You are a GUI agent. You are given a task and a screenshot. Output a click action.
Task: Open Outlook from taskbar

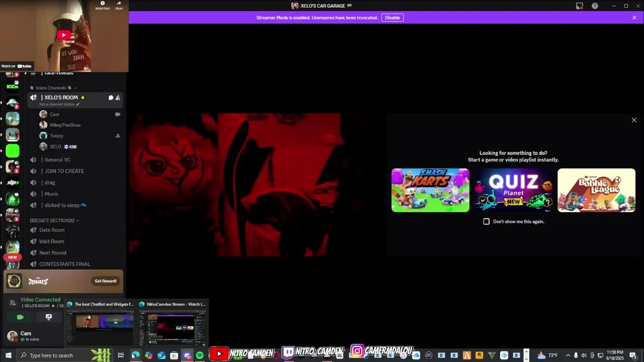[162, 355]
